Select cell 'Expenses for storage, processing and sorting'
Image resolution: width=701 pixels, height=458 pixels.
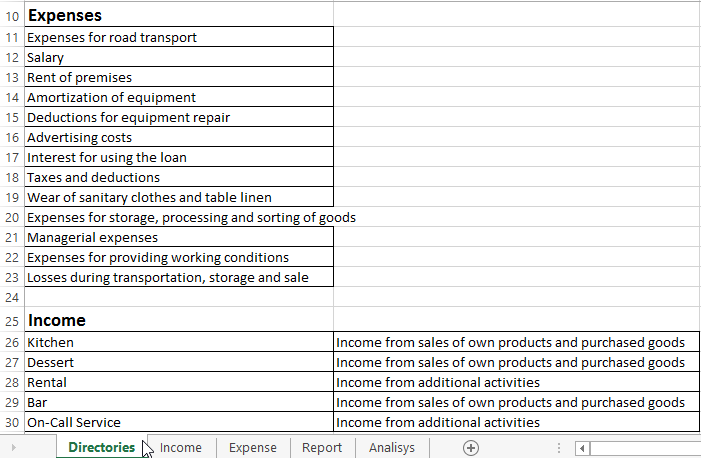[x=179, y=217]
